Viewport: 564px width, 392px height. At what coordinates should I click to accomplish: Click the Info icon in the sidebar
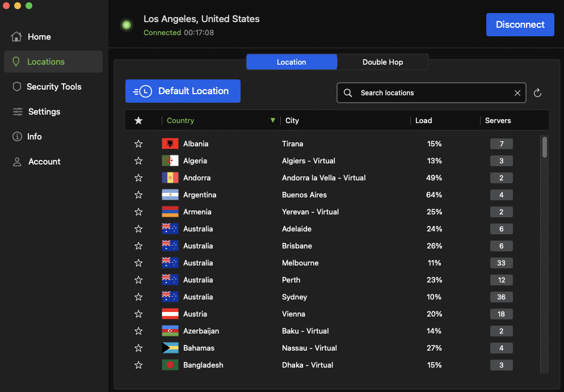[x=17, y=136]
